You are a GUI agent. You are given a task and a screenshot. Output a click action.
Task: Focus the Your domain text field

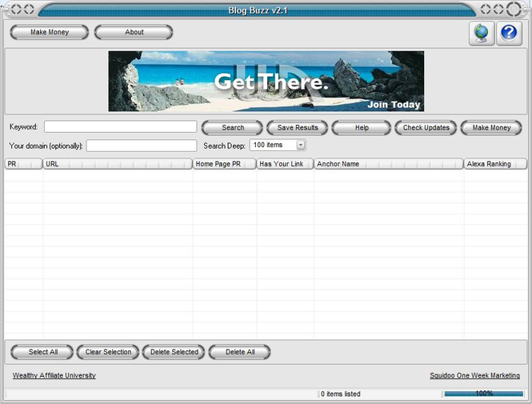[x=141, y=146]
